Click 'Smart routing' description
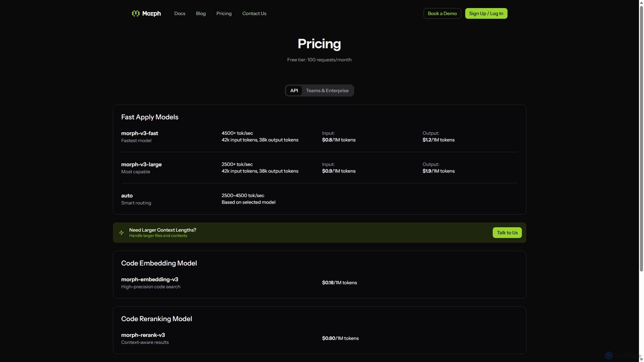 (x=136, y=203)
